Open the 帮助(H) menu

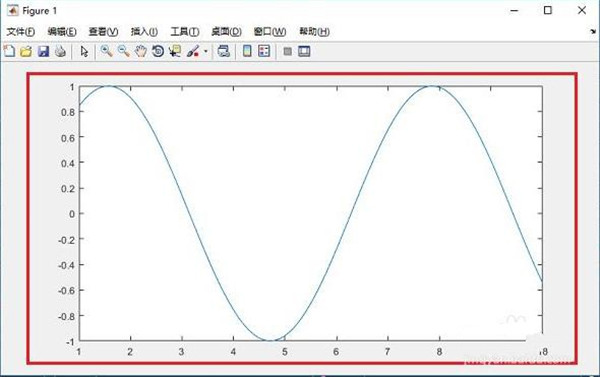click(315, 32)
